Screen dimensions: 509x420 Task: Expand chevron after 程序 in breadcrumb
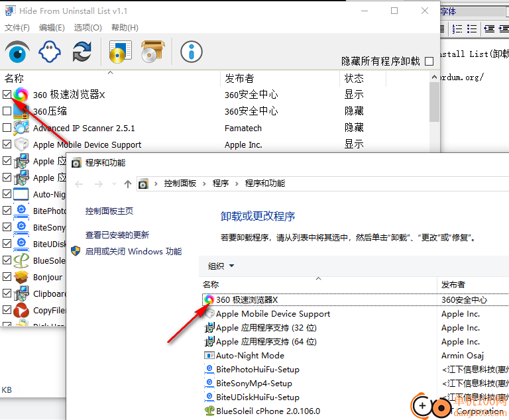[237, 184]
